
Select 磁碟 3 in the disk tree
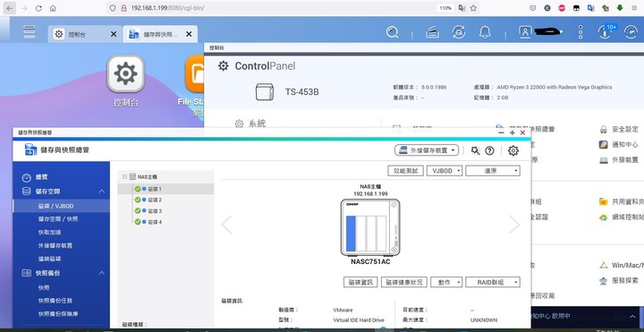click(166, 211)
